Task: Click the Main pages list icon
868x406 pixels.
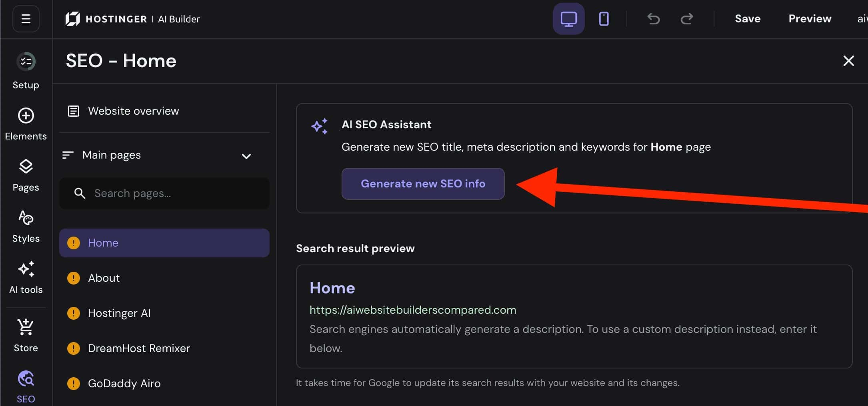Action: [x=68, y=155]
